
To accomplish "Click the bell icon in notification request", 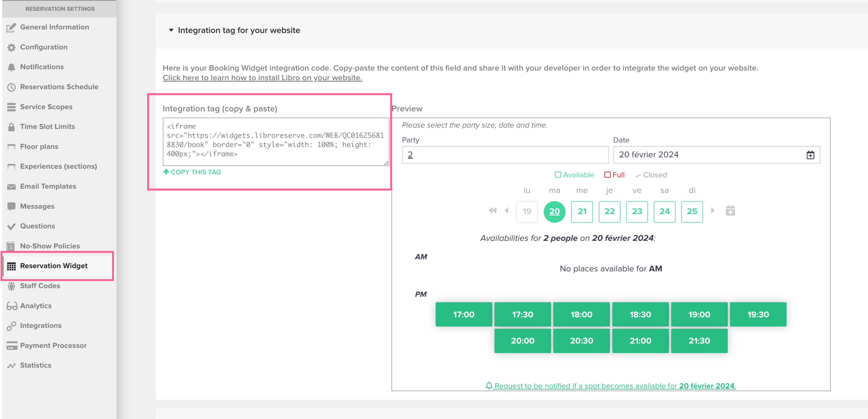I will pyautogui.click(x=489, y=386).
